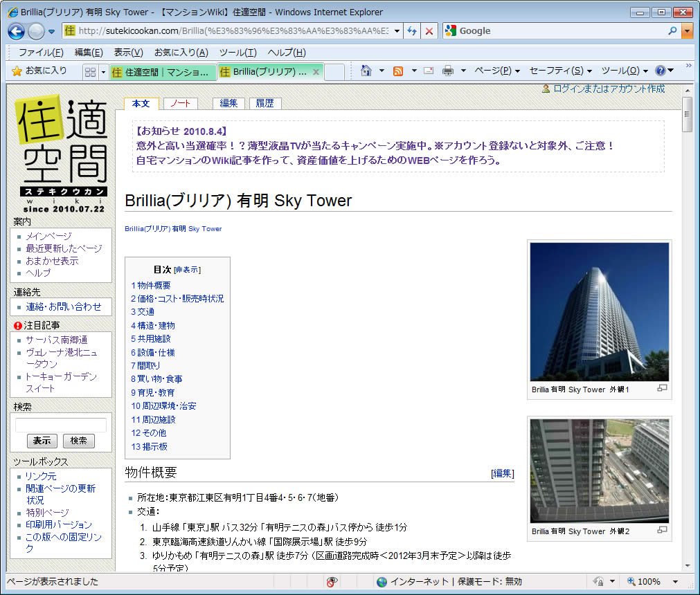Image resolution: width=700 pixels, height=595 pixels.
Task: Open the zoom level 100% dropdown
Action: tap(675, 582)
